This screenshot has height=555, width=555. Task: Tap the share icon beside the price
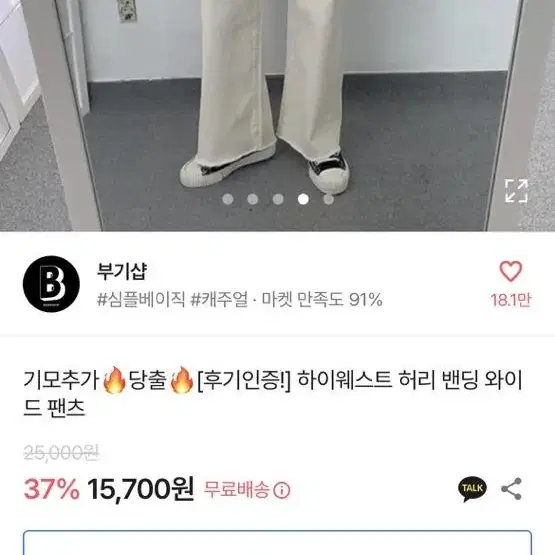(511, 488)
